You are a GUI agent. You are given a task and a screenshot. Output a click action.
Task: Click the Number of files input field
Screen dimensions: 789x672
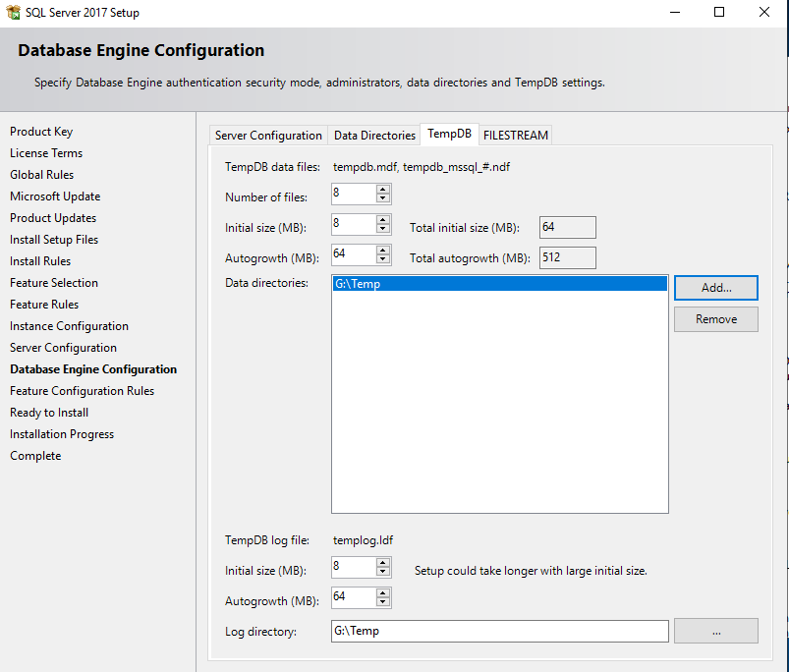(354, 194)
